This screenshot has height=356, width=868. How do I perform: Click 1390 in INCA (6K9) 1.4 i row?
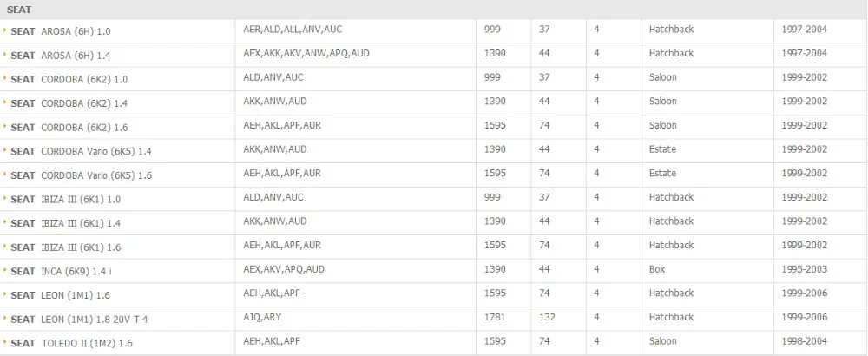(495, 269)
